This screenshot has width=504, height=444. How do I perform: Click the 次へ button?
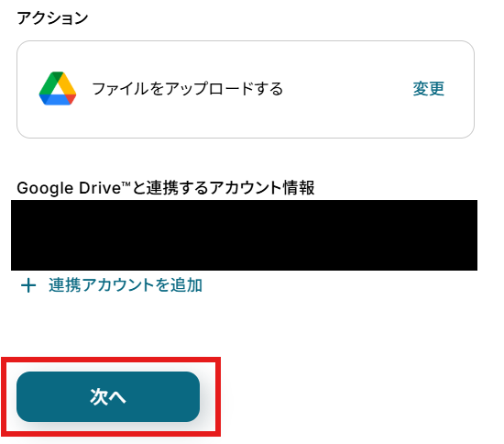click(108, 396)
